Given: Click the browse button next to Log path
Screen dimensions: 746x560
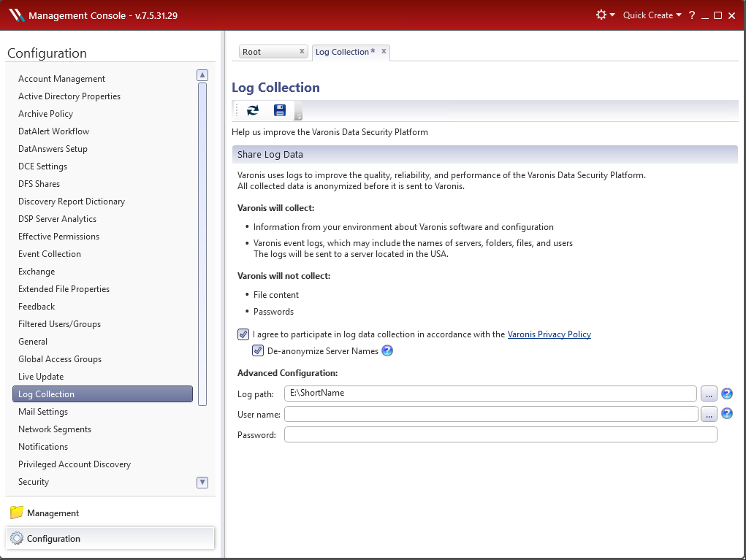Looking at the screenshot, I should 708,393.
